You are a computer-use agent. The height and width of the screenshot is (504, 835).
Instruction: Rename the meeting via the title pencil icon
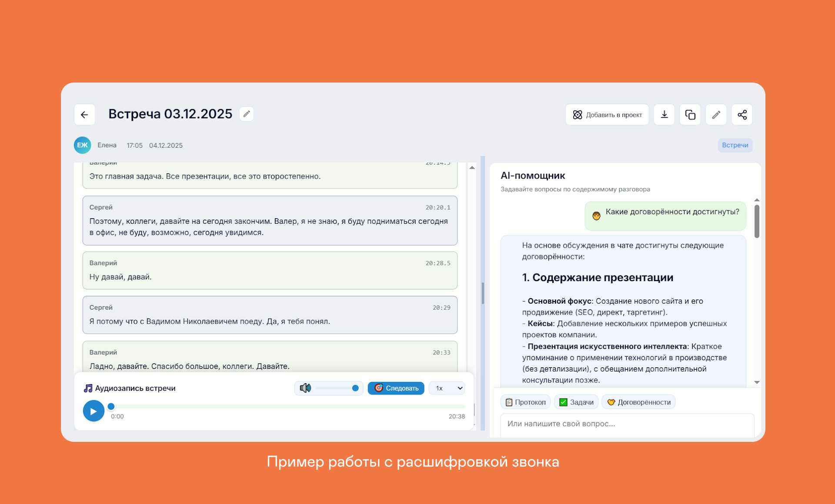pyautogui.click(x=247, y=114)
